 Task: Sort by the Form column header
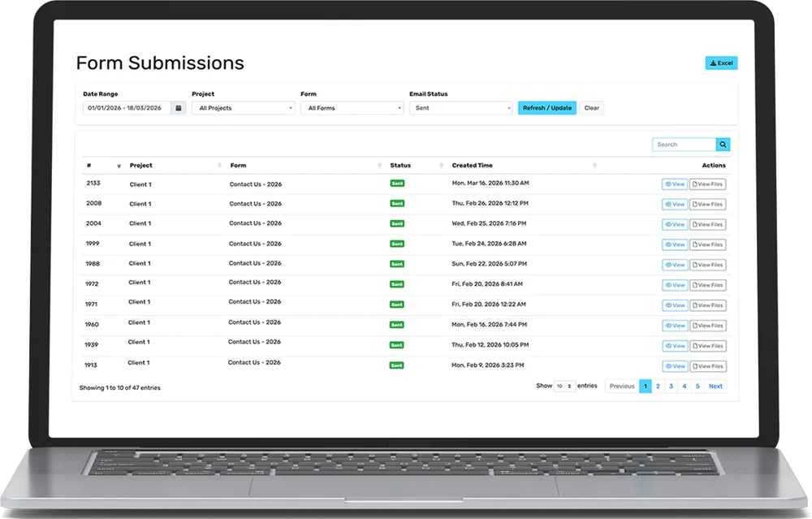(238, 165)
